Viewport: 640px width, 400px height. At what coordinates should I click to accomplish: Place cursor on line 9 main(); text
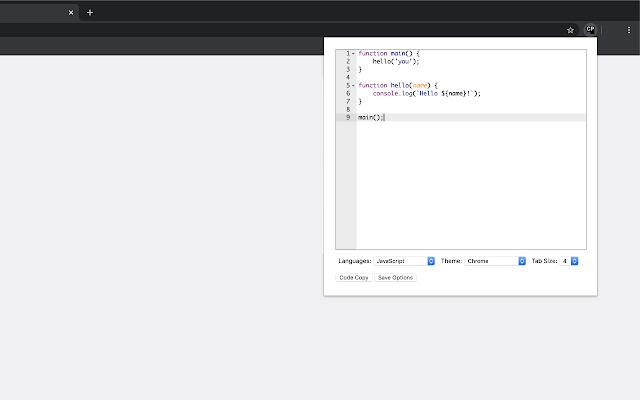point(371,118)
